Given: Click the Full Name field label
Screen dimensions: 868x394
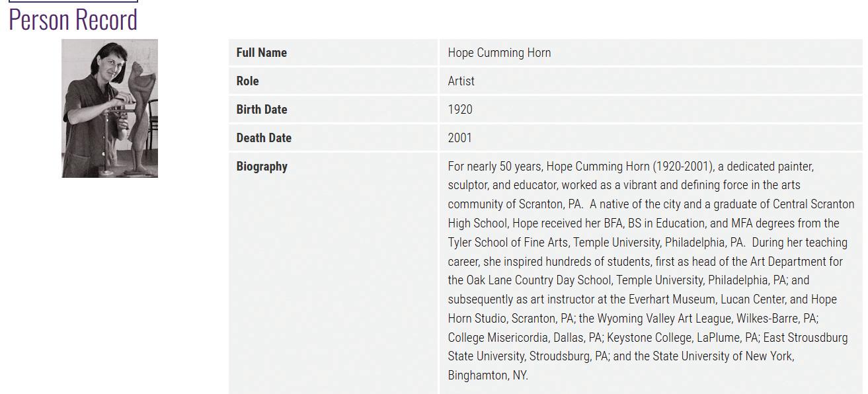Looking at the screenshot, I should [261, 53].
